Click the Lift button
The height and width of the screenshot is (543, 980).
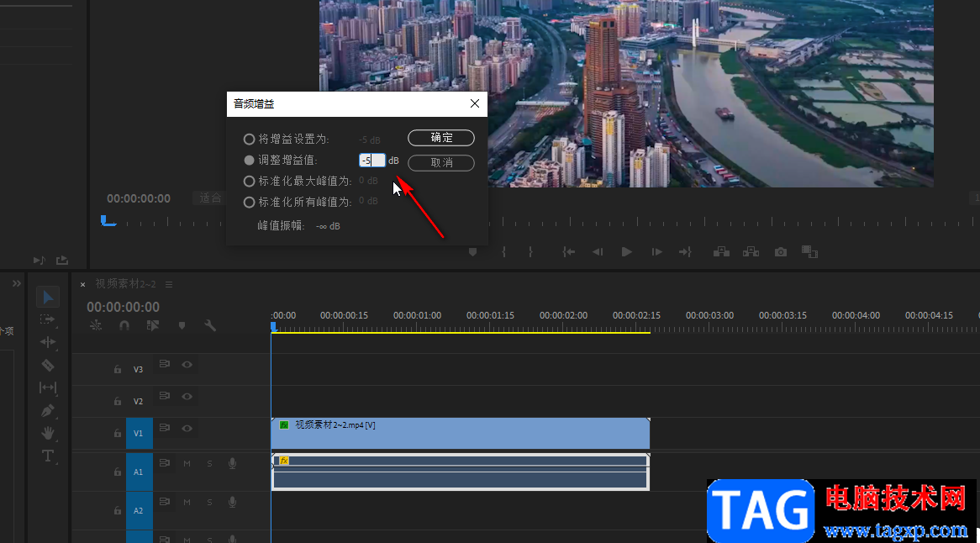(721, 252)
